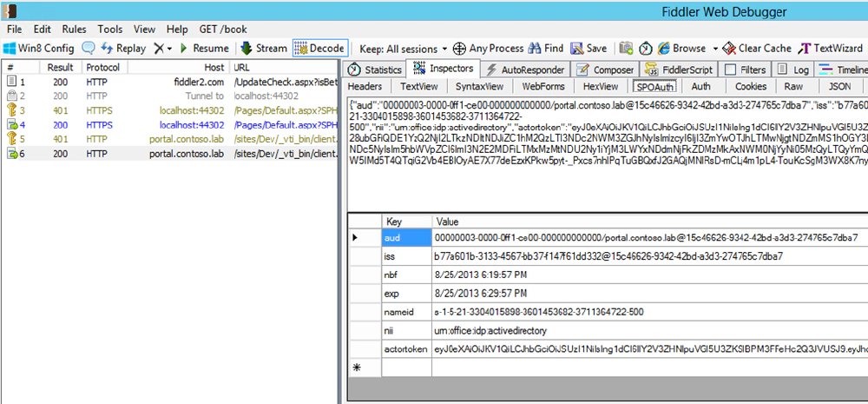Open the Browse dropdown arrow
This screenshot has height=404, width=868.
(715, 48)
